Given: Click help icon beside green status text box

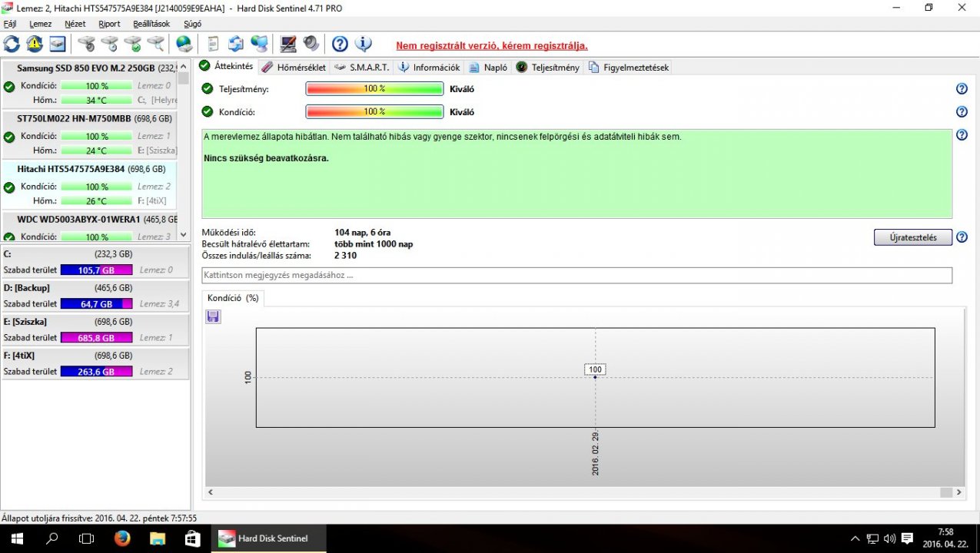Looking at the screenshot, I should [x=962, y=135].
